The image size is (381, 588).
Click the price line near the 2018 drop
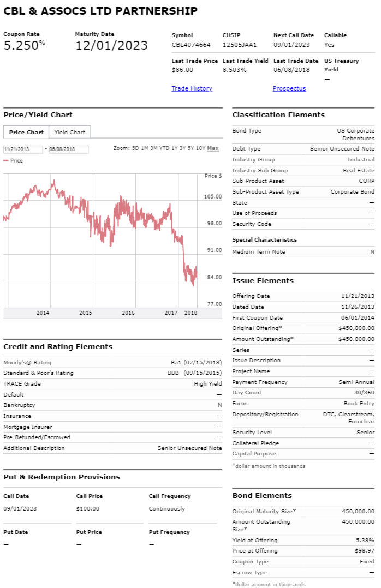[184, 259]
